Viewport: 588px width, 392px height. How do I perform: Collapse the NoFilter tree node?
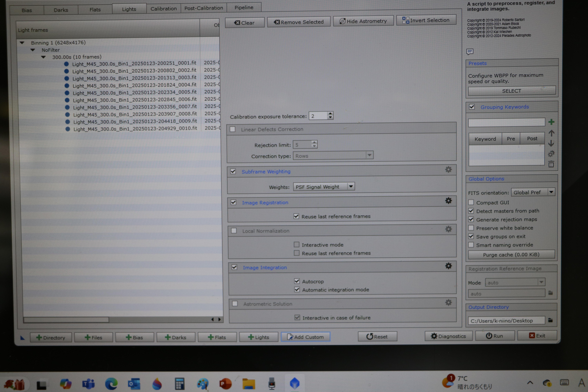click(x=33, y=50)
